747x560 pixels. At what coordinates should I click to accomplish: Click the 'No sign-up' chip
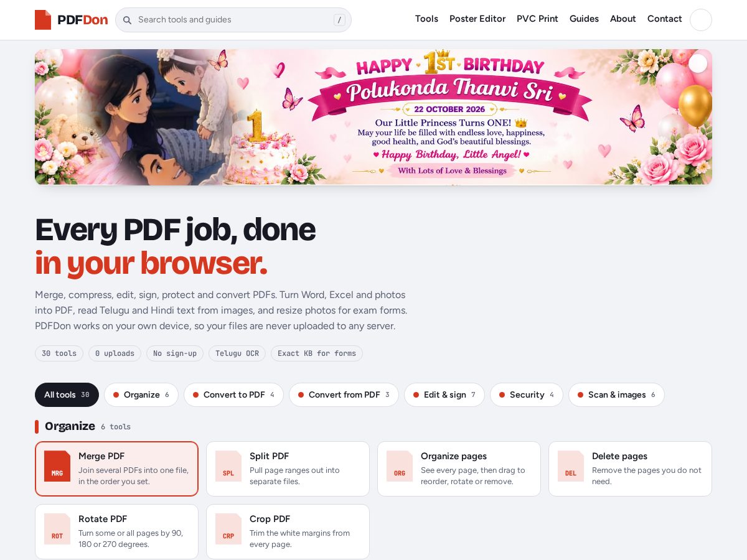tap(175, 353)
